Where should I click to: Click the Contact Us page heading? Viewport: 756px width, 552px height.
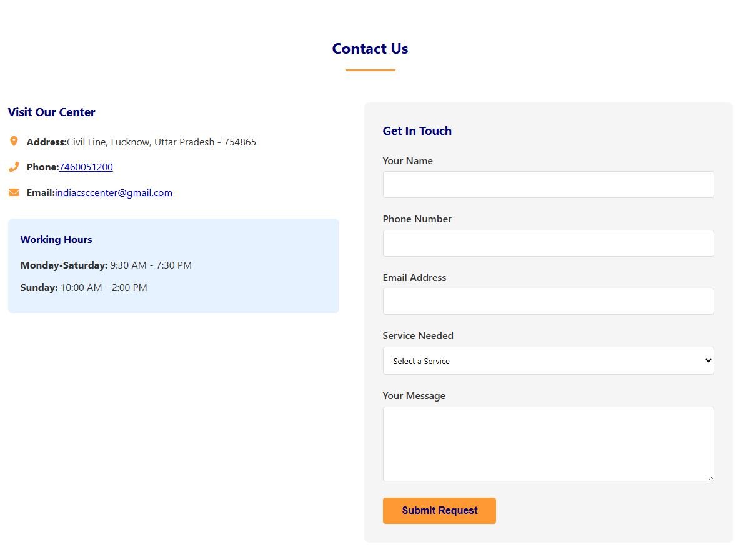370,49
